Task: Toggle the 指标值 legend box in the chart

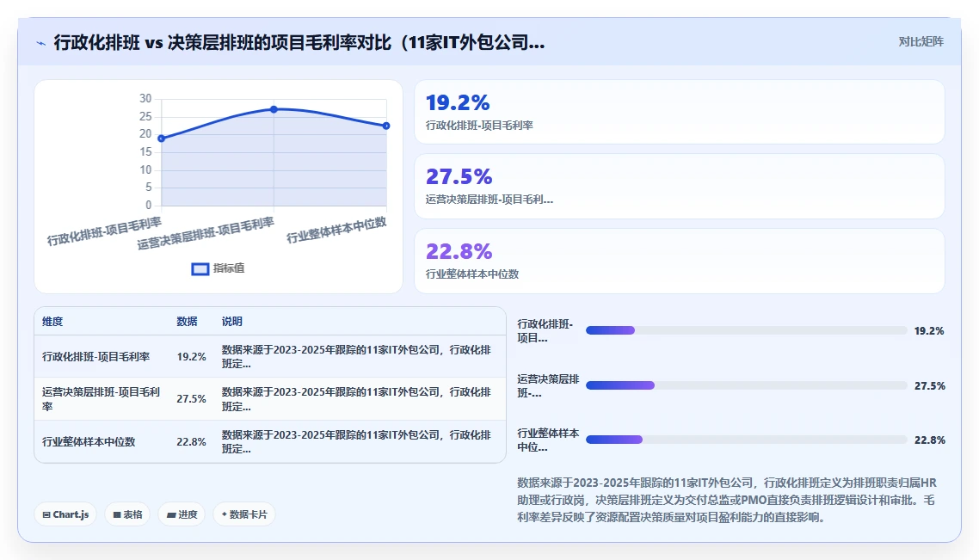Action: click(200, 269)
